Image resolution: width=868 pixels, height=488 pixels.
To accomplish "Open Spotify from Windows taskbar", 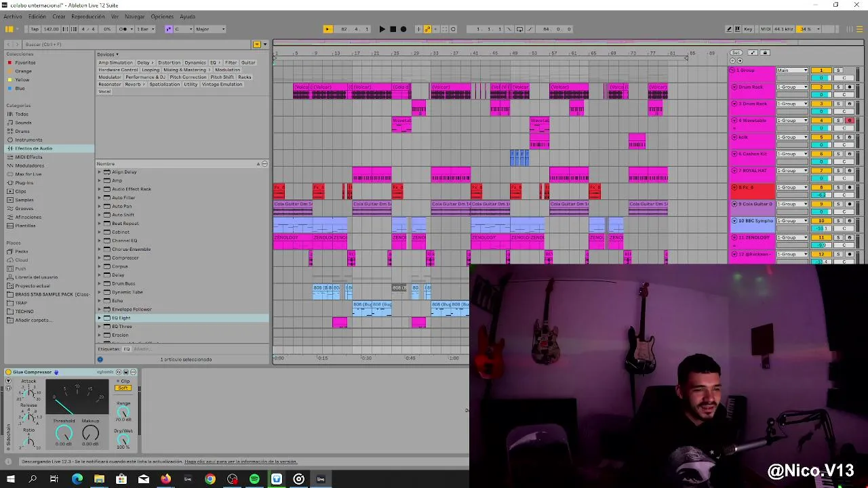I will click(254, 479).
